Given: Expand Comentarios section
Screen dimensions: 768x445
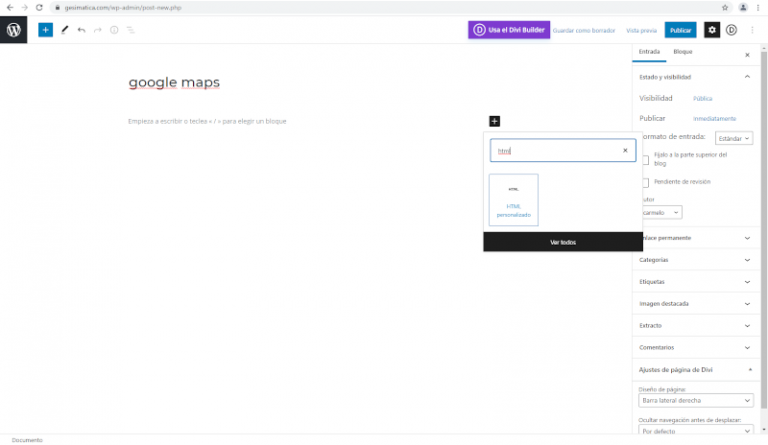Looking at the screenshot, I should point(695,348).
